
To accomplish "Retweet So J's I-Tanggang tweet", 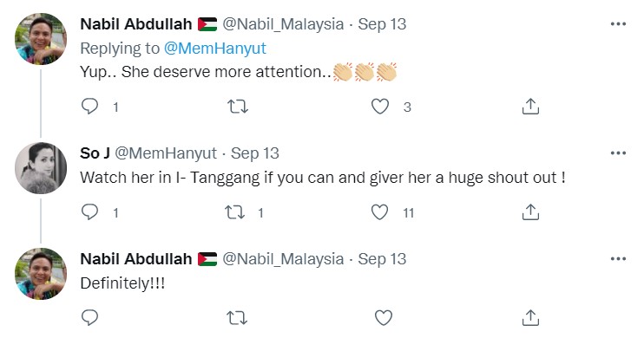I will 235,212.
